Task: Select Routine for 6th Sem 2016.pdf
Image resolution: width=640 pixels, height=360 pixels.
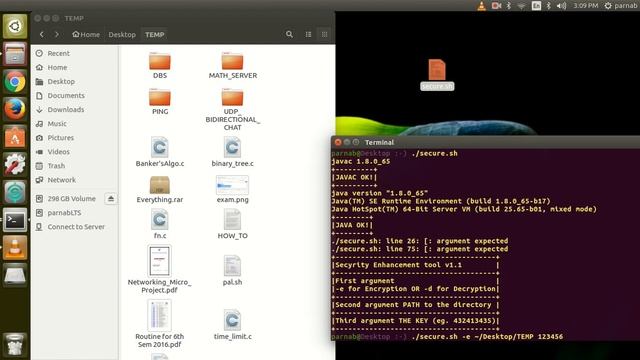Action: (160, 324)
